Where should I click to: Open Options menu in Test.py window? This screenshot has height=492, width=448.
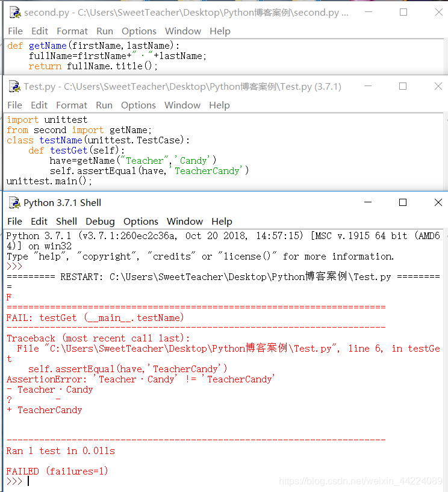coord(138,105)
